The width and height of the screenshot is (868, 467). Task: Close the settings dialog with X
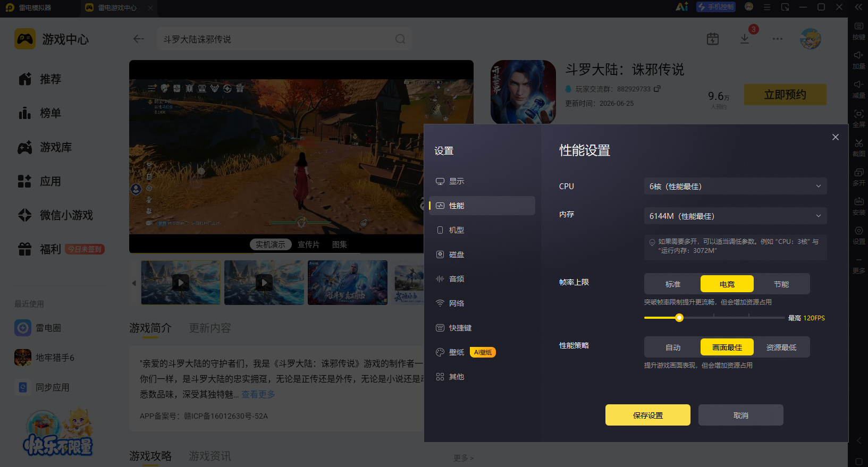[836, 137]
